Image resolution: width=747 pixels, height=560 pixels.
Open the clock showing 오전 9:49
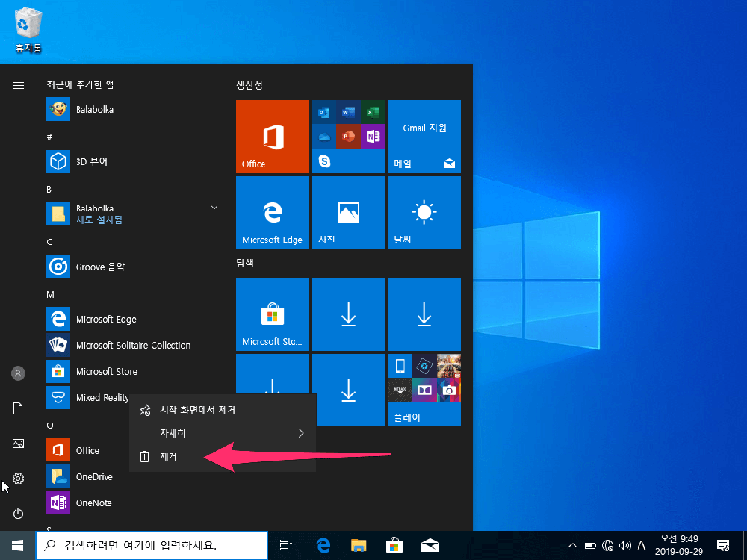[679, 545]
